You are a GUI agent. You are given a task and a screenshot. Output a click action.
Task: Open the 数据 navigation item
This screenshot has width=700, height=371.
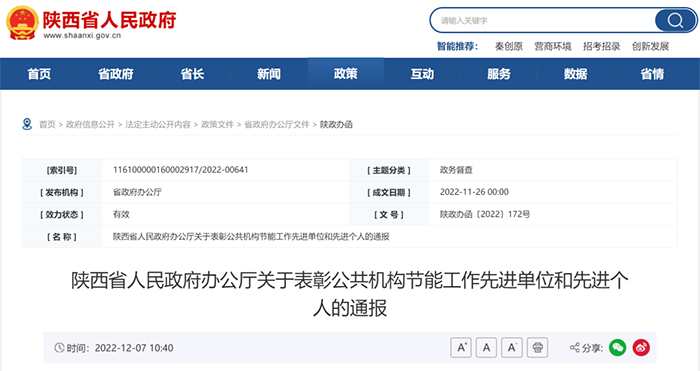point(575,74)
